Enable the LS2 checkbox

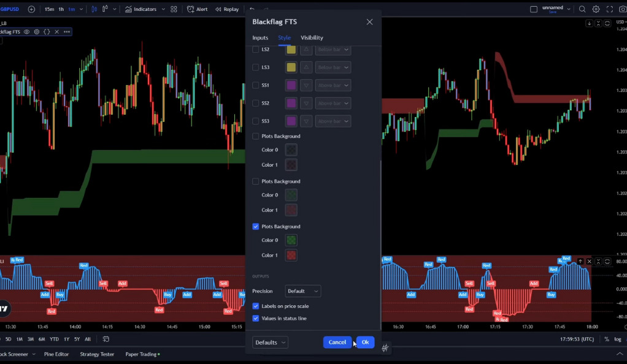pyautogui.click(x=255, y=50)
